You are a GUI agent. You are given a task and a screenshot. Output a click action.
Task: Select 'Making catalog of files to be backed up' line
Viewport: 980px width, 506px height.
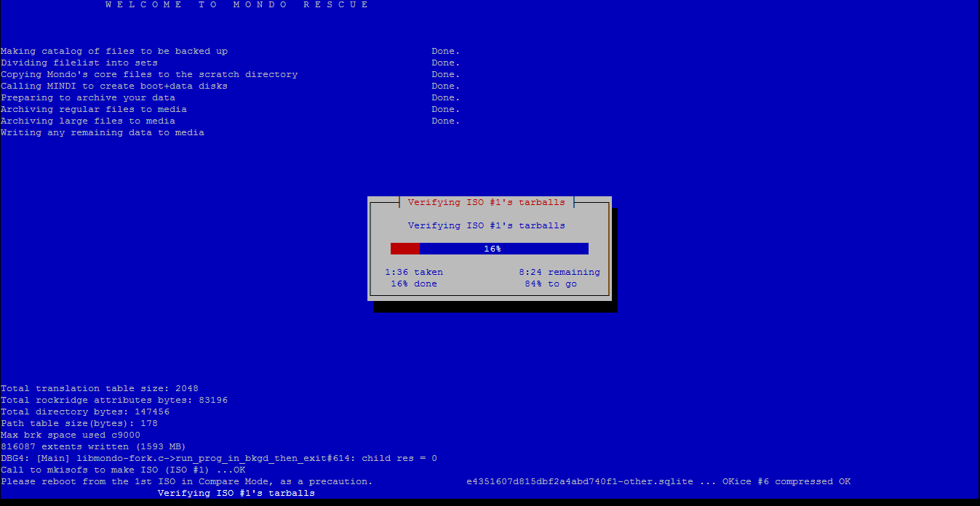click(x=114, y=51)
